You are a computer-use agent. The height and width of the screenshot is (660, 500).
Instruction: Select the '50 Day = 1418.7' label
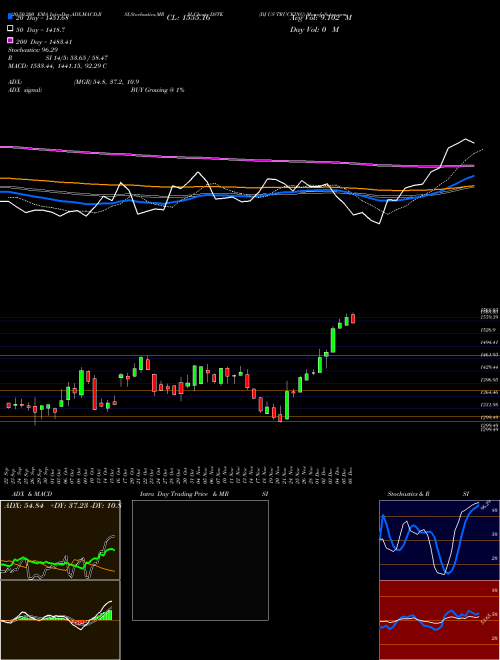(40, 30)
